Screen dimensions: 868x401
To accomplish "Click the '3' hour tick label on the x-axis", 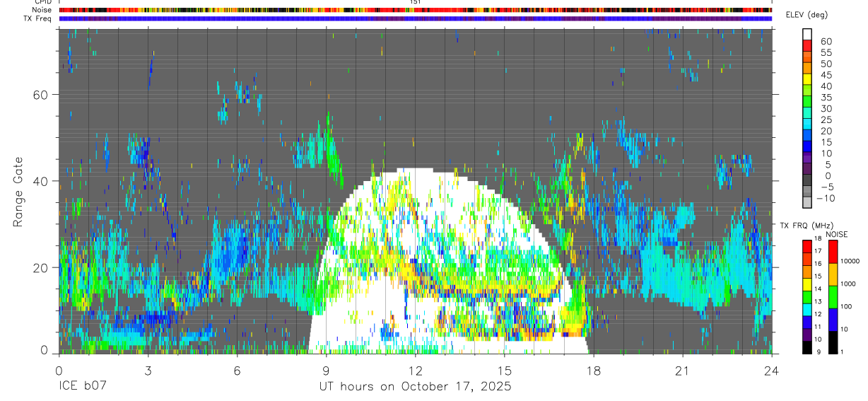I will click(148, 371).
